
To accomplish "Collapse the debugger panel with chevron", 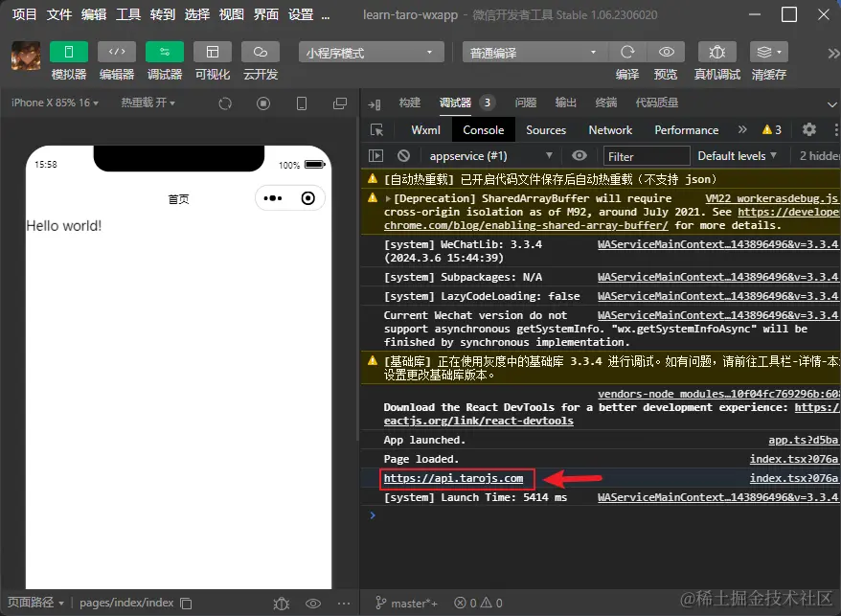I will pyautogui.click(x=831, y=104).
